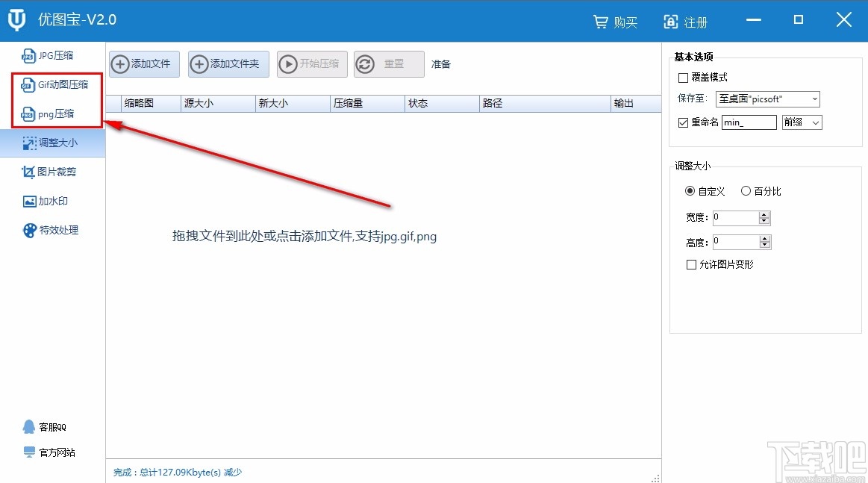
Task: Enable the 覆盖模式 checkbox
Action: (x=684, y=78)
